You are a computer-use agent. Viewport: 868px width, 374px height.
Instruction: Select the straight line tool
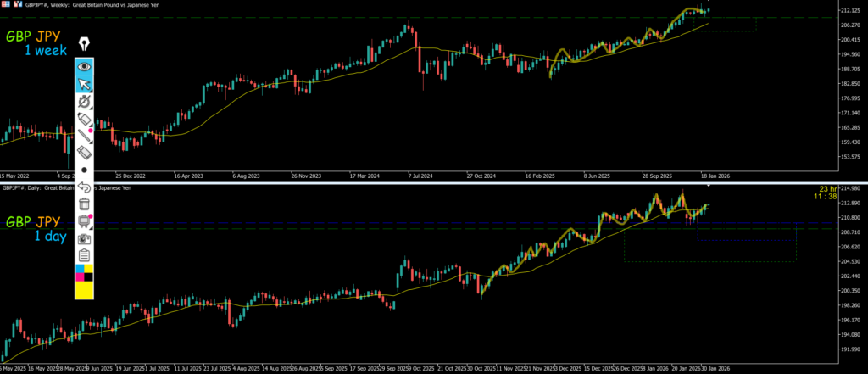pos(85,136)
